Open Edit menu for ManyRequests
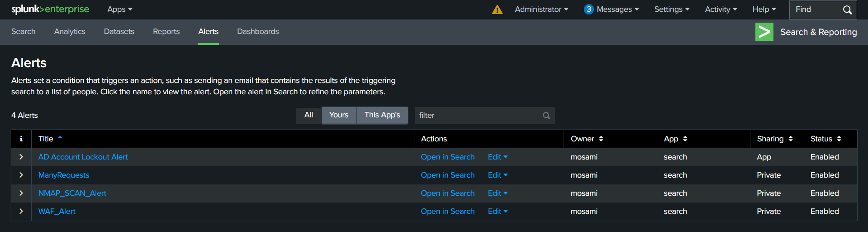Image resolution: width=868 pixels, height=232 pixels. point(498,175)
